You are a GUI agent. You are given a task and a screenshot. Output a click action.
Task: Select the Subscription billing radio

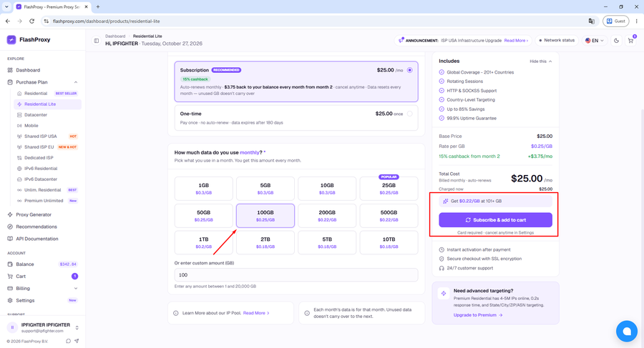pos(409,70)
